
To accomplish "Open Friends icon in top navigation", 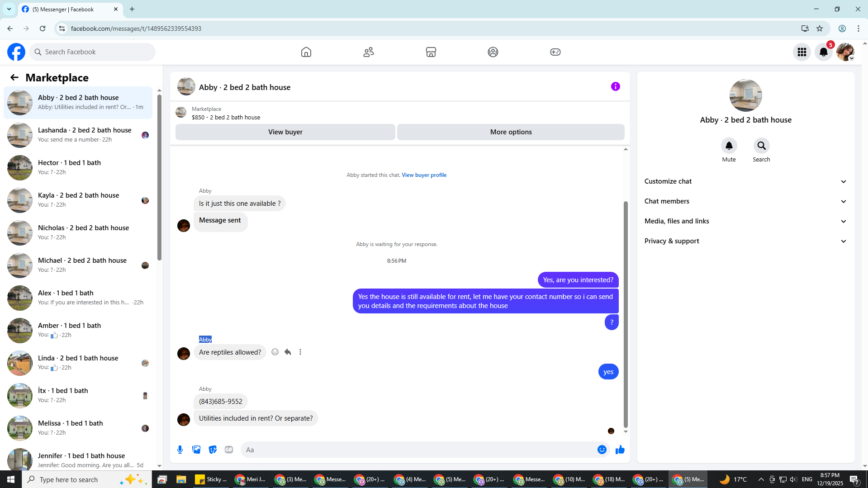I will (369, 52).
